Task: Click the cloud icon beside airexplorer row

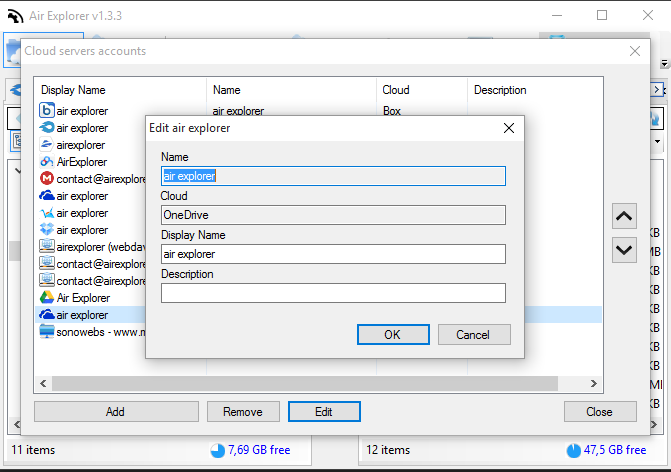Action: tap(47, 145)
